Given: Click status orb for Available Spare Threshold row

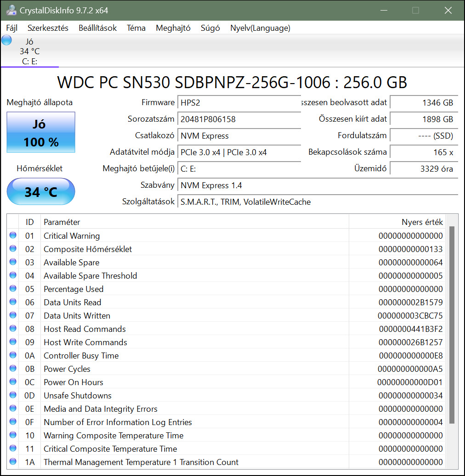Looking at the screenshot, I should (x=13, y=275).
